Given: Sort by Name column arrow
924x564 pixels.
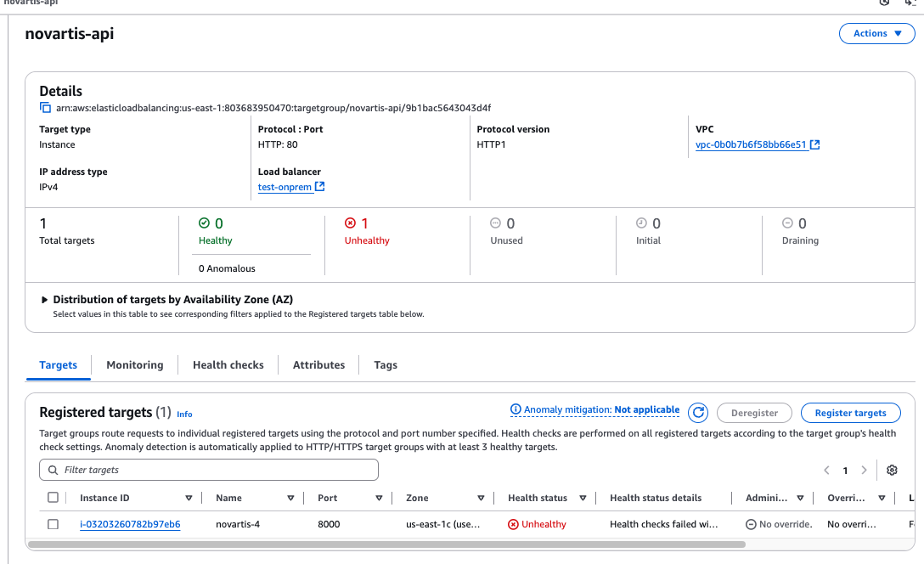Looking at the screenshot, I should pos(290,498).
